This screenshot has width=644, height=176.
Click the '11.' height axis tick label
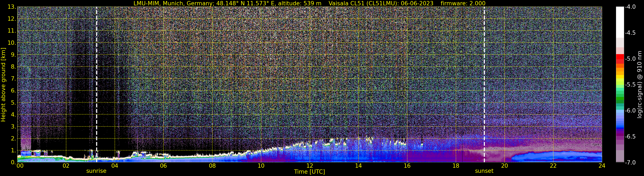point(12,31)
